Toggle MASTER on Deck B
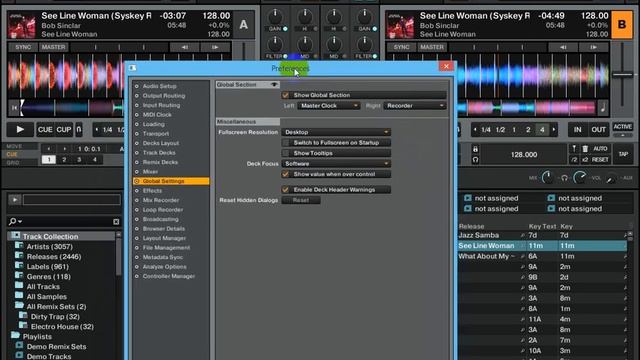640x360 pixels. [432, 47]
